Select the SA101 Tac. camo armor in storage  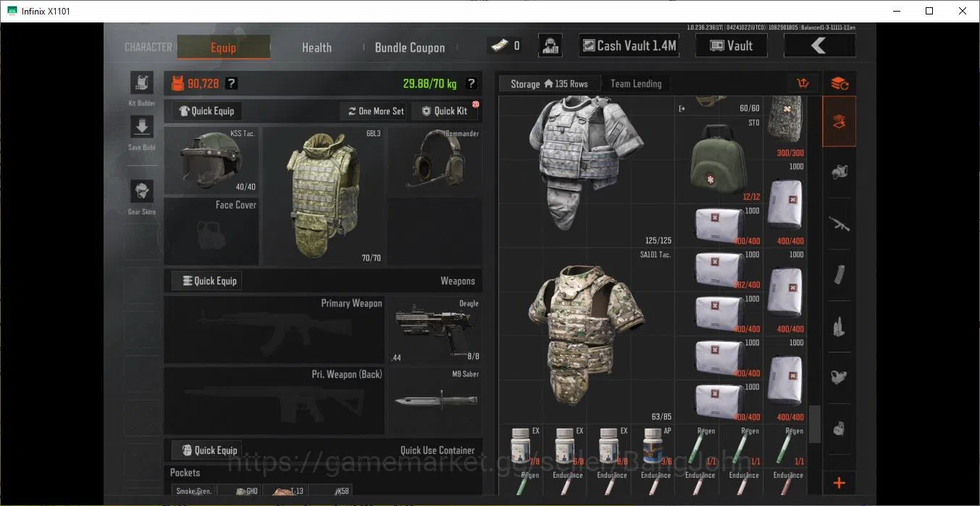(x=587, y=336)
